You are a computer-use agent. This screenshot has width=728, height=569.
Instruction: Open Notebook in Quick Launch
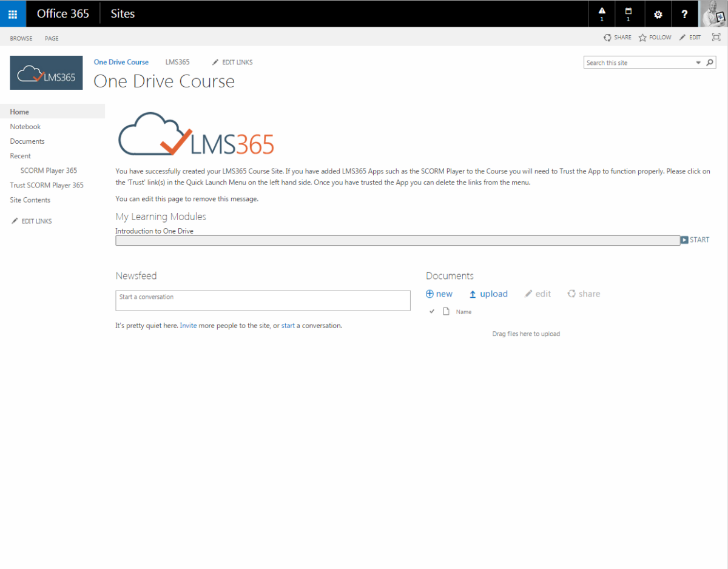25,127
